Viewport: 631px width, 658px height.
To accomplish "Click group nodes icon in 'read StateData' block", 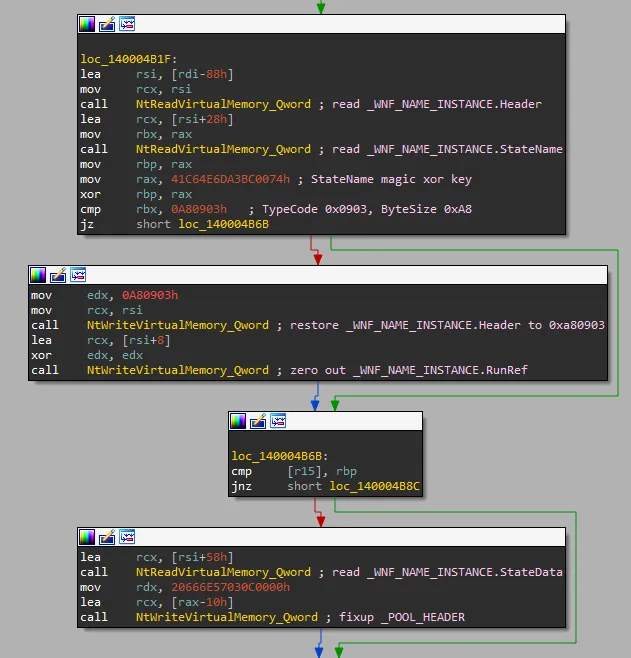I will pos(127,537).
